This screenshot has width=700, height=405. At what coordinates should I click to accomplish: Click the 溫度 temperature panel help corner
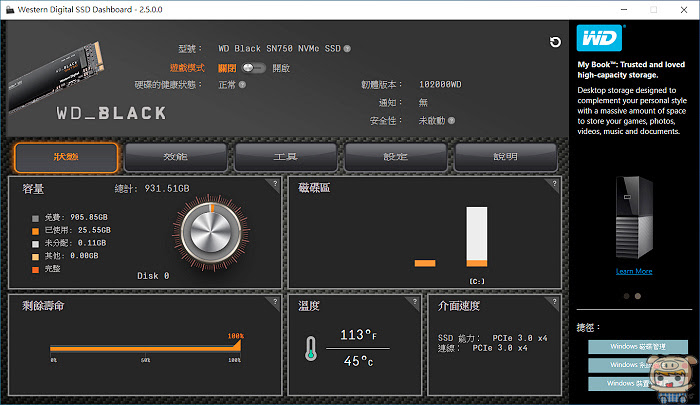click(x=414, y=302)
